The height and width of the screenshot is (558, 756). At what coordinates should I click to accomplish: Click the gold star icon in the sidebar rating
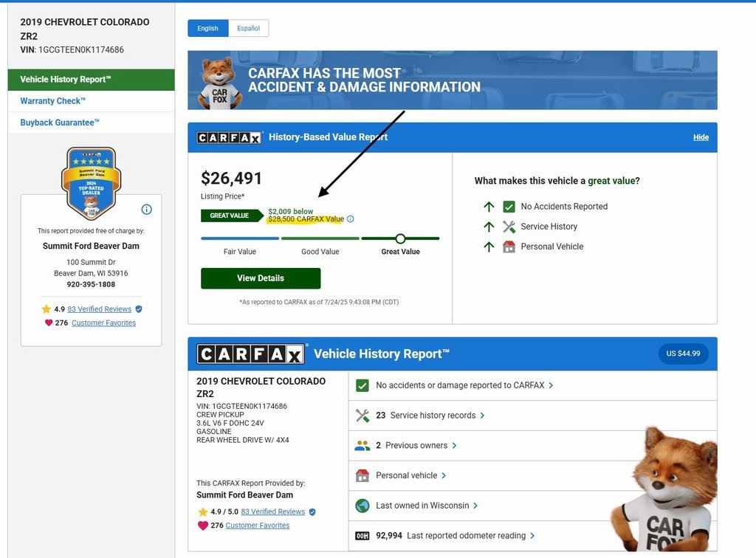47,309
